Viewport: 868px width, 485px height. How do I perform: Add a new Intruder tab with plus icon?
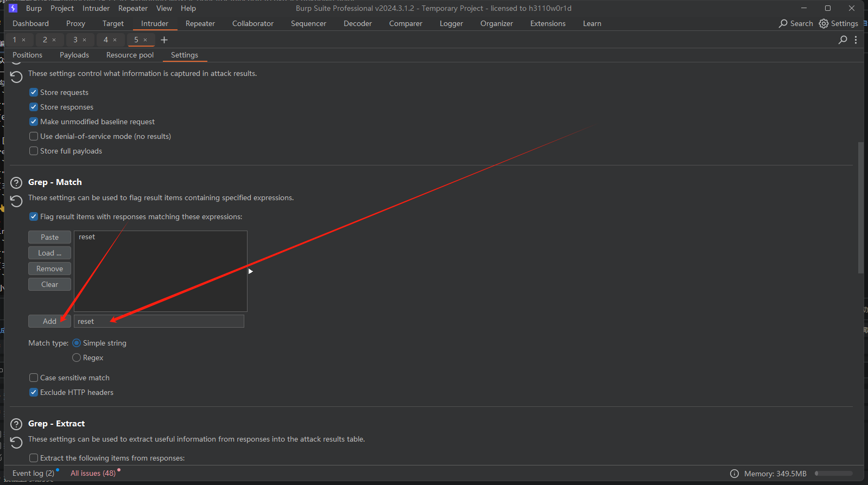[164, 40]
